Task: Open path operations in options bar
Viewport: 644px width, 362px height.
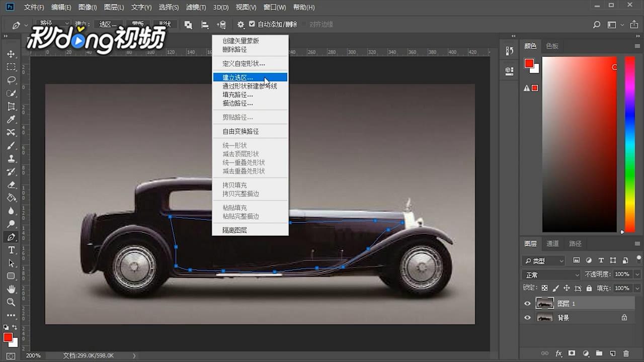Action: pos(188,24)
